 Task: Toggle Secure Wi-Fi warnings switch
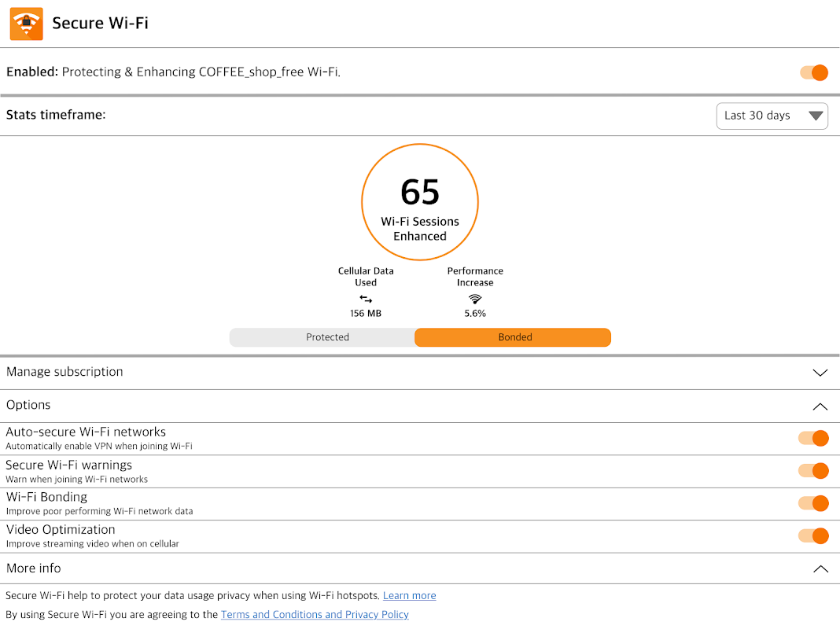click(813, 471)
